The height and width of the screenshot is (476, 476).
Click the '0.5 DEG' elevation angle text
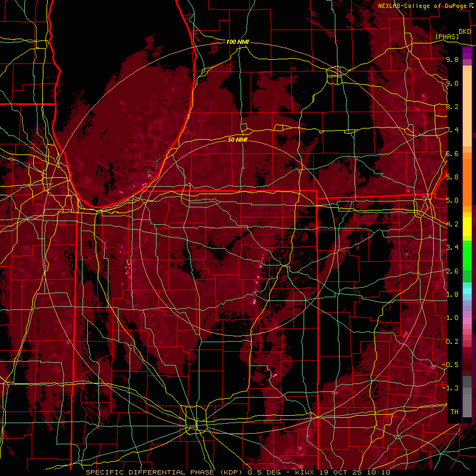(264, 472)
